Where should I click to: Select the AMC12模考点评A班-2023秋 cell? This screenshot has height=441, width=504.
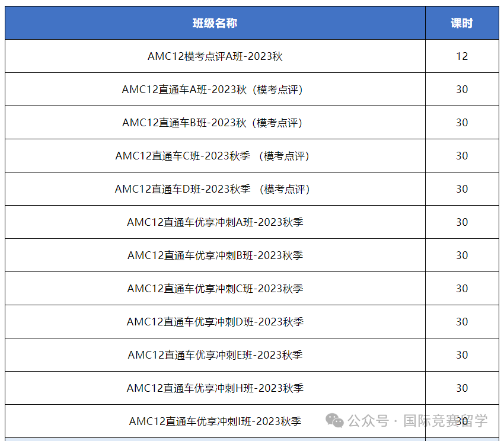pyautogui.click(x=215, y=56)
